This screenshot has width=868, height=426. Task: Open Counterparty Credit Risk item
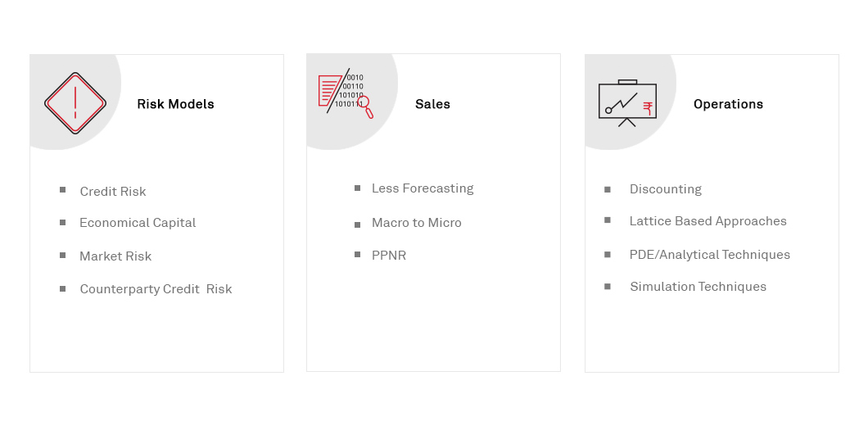pos(156,289)
